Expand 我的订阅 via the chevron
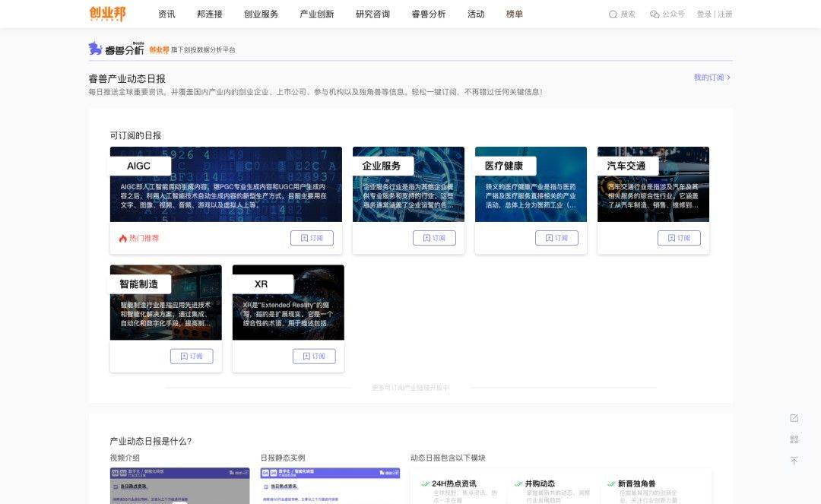This screenshot has height=504, width=821. [729, 77]
